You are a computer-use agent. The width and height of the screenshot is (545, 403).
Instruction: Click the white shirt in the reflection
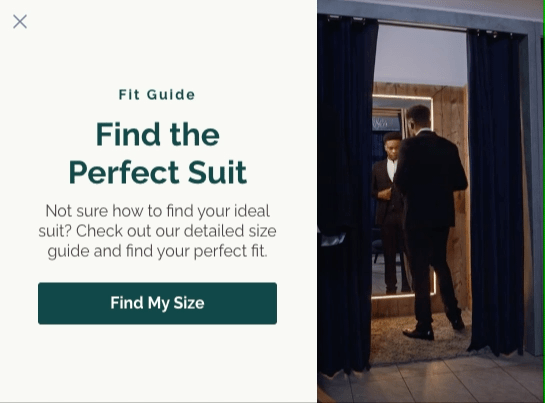392,169
